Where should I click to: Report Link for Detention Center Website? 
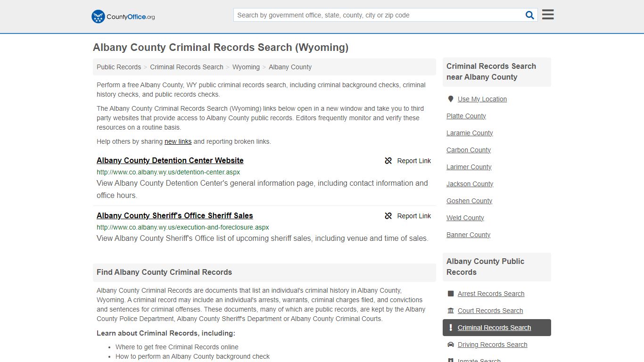tap(408, 161)
